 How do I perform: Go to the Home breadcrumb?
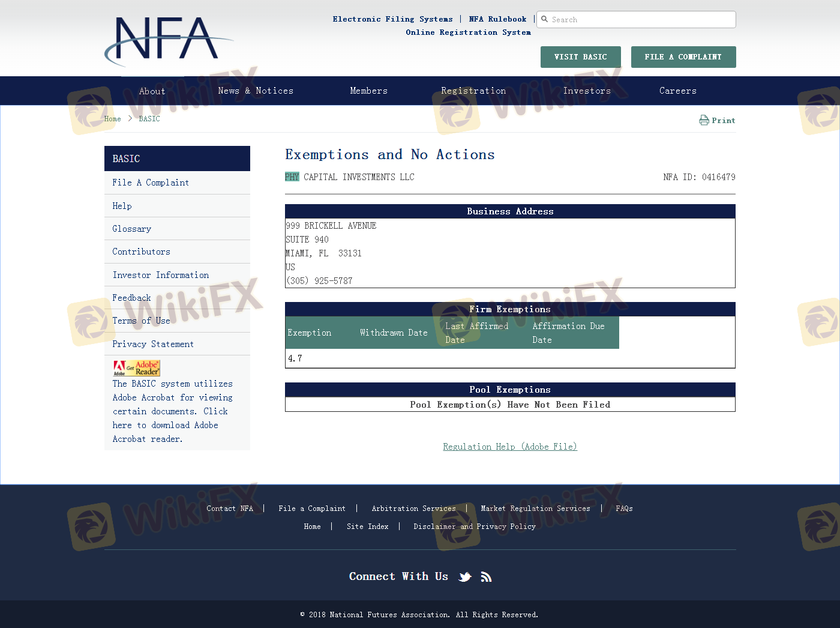[x=113, y=119]
